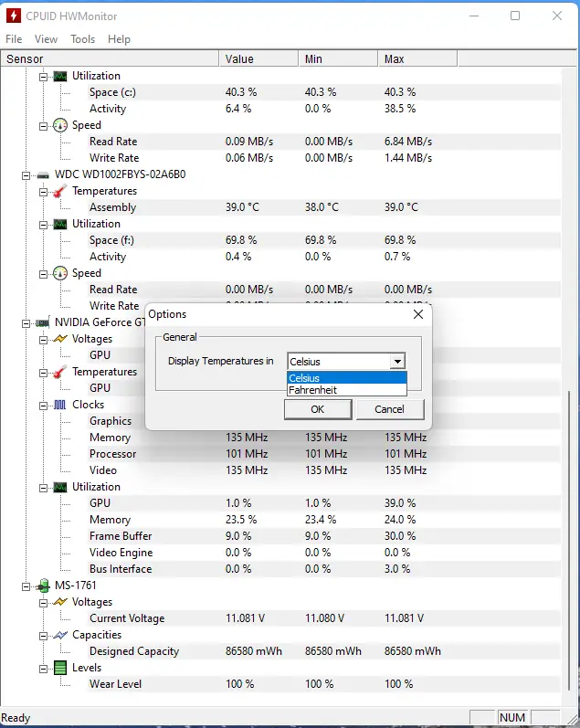Click the MS-1761 Voltages lightning icon

[x=60, y=602]
